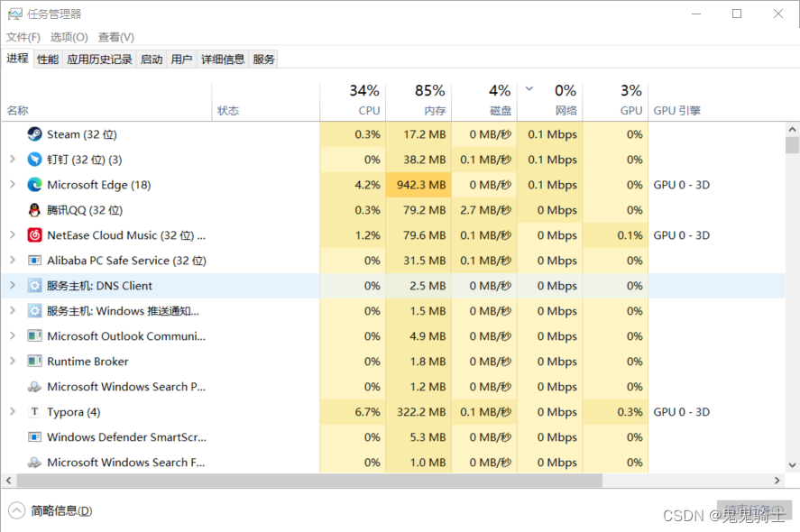Viewport: 800px width, 532px height.
Task: Click GPU 0 - 3D cell in Typora row
Action: pyautogui.click(x=682, y=412)
